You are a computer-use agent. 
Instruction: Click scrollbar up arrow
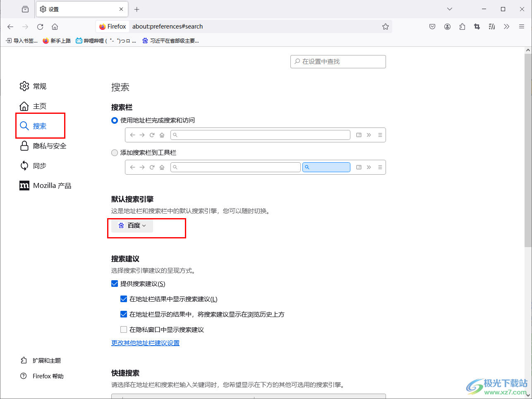click(x=528, y=50)
